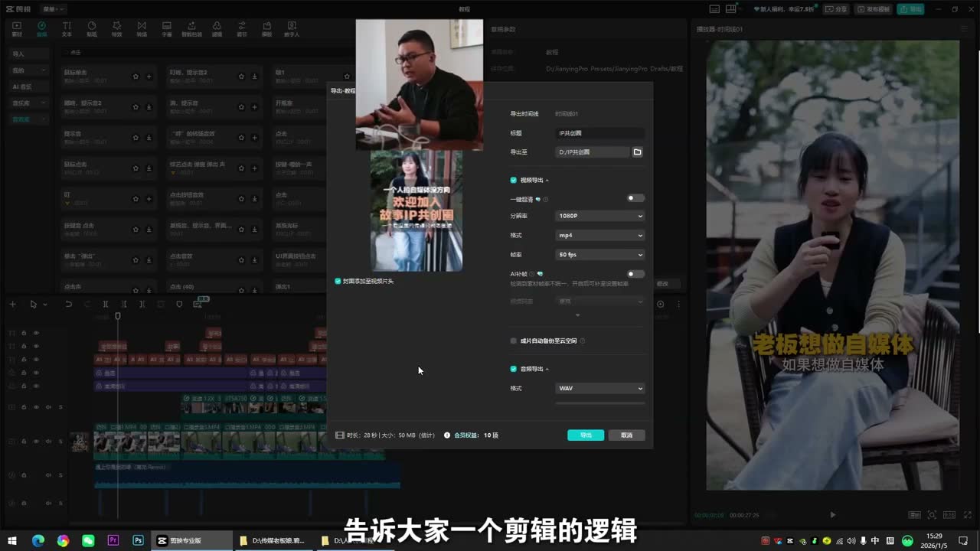Screen dimensions: 980x551
Task: Uncheck 视频导出 video export checkbox
Action: tap(514, 180)
